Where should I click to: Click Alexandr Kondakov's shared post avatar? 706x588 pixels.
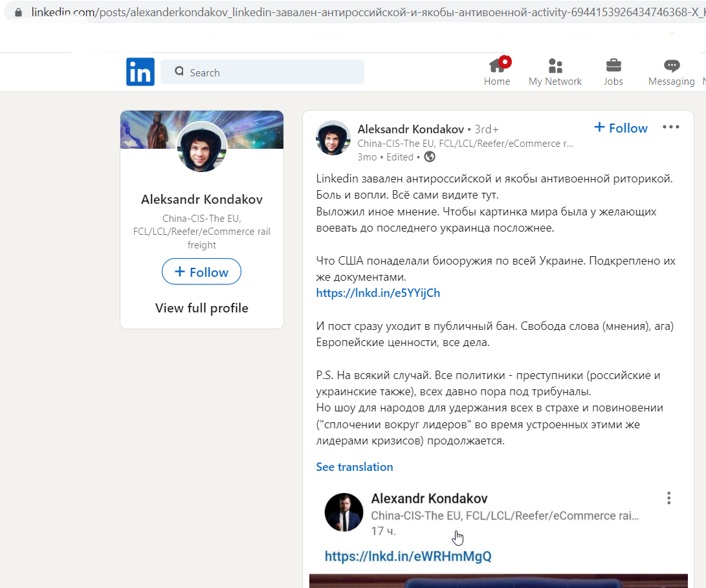pos(344,512)
